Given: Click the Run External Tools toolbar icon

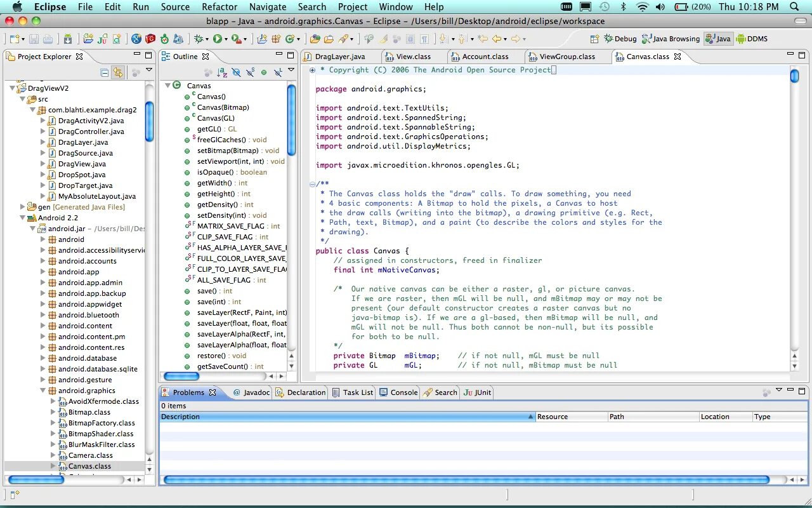Looking at the screenshot, I should click(237, 39).
